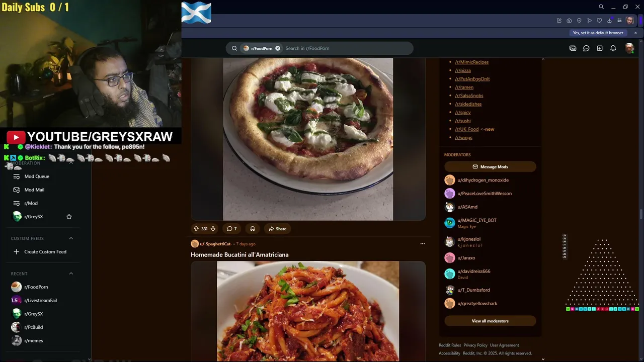Open options menu for Bucatini post
The image size is (644, 362).
[423, 244]
